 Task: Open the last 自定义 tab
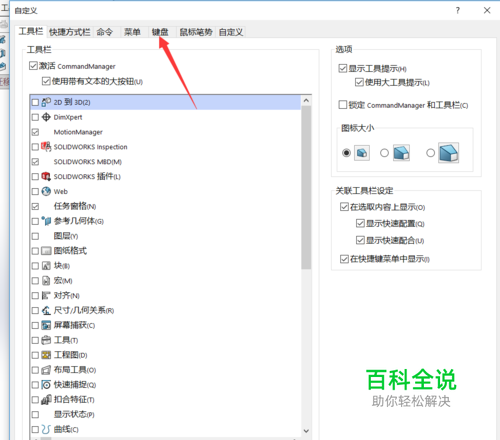[x=231, y=32]
